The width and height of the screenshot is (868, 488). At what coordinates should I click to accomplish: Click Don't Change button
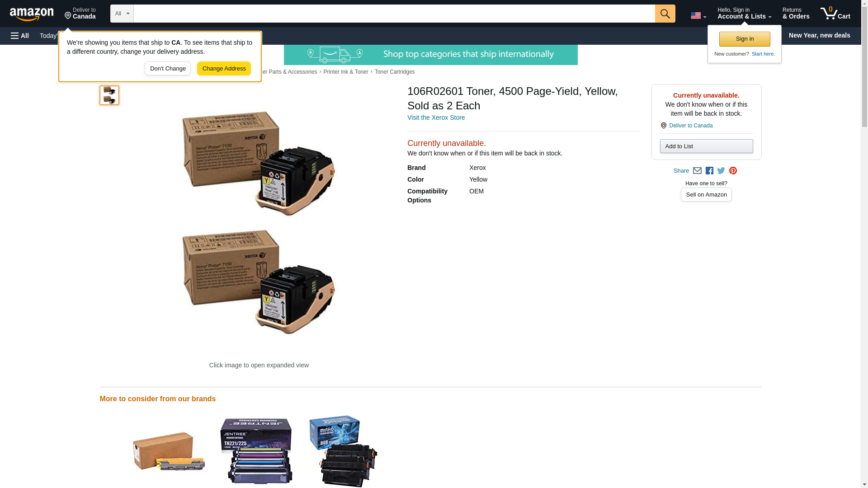point(168,69)
